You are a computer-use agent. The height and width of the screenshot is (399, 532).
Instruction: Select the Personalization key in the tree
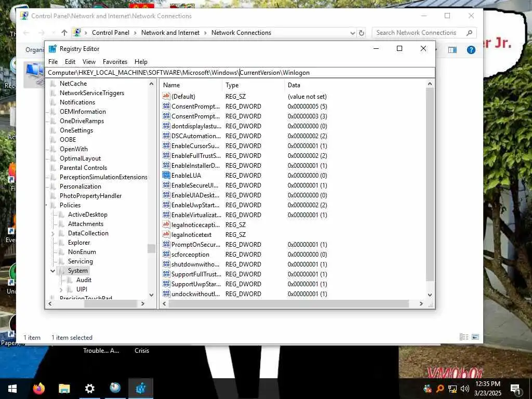[81, 187]
